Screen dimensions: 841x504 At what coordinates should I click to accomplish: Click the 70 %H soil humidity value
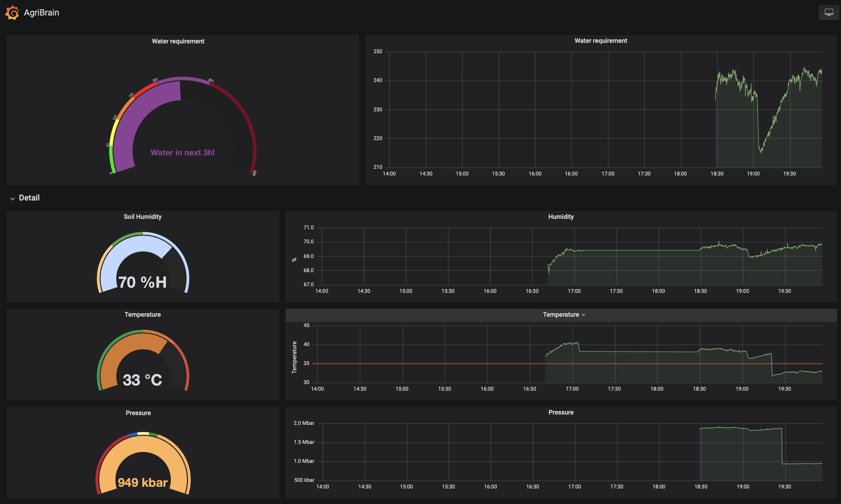142,282
